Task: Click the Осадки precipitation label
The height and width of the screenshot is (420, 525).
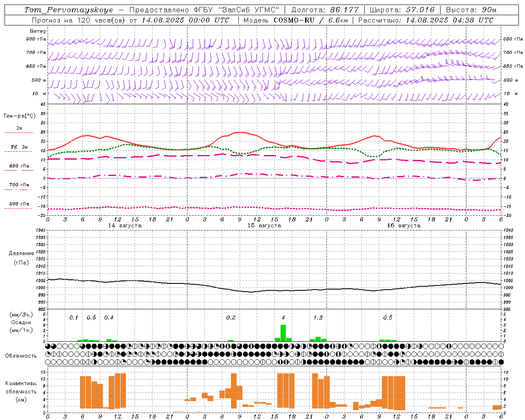Action: coord(21,322)
